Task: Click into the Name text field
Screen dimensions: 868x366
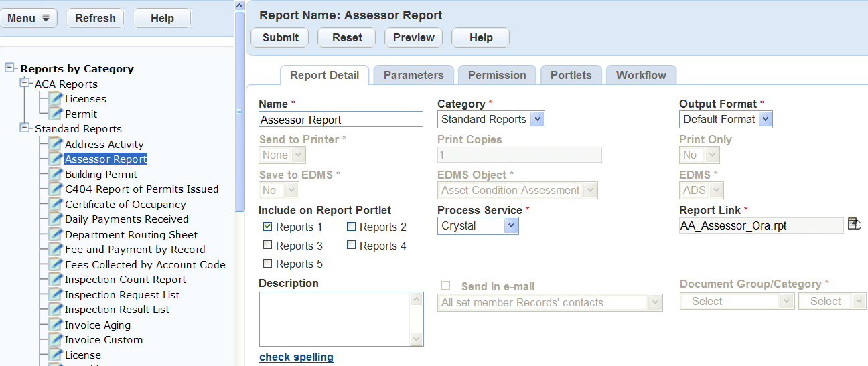Action: click(x=341, y=120)
